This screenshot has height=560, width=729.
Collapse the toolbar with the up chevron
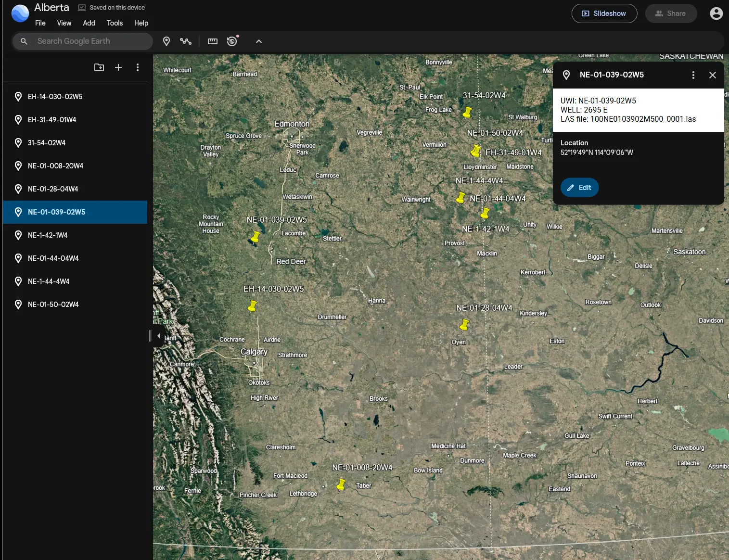[x=259, y=41]
